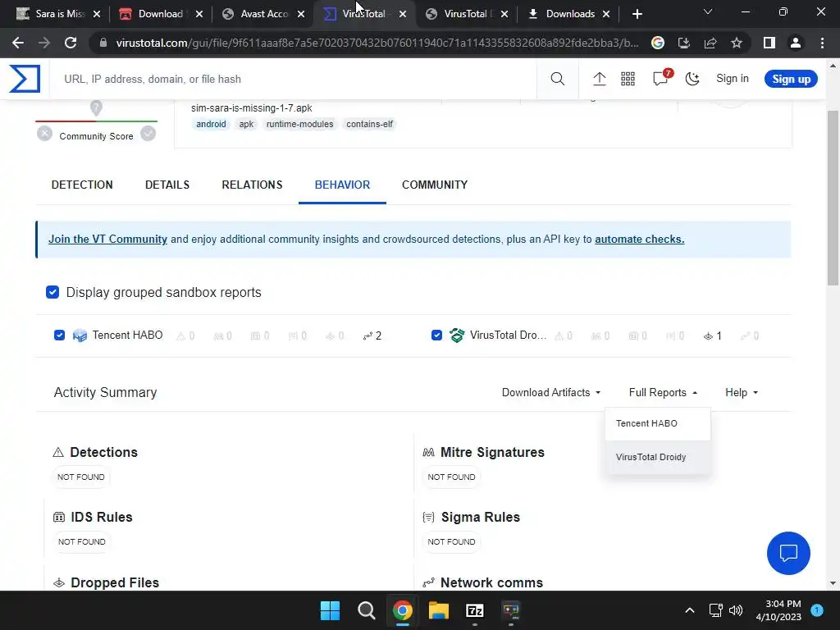Open the Chrome profile icon
840x630 pixels.
(x=796, y=43)
